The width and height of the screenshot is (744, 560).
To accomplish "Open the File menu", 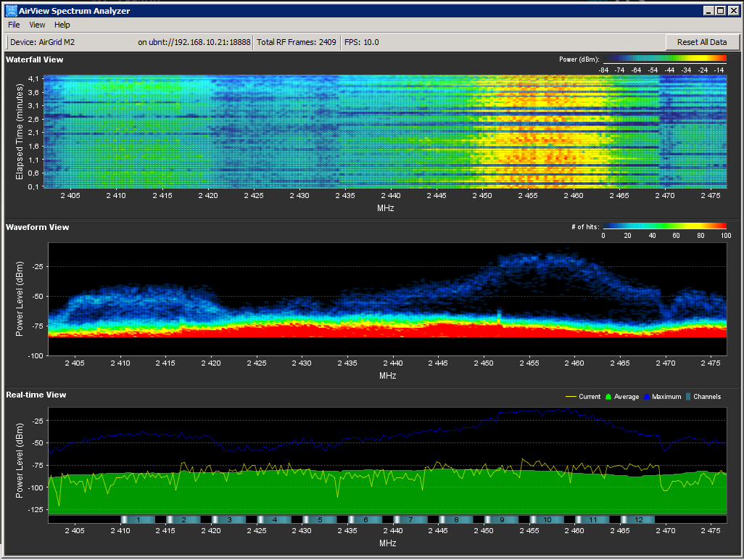I will point(14,25).
